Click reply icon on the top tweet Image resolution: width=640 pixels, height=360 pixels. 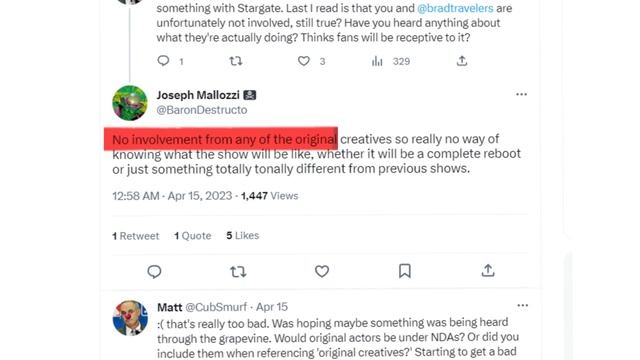[x=163, y=61]
